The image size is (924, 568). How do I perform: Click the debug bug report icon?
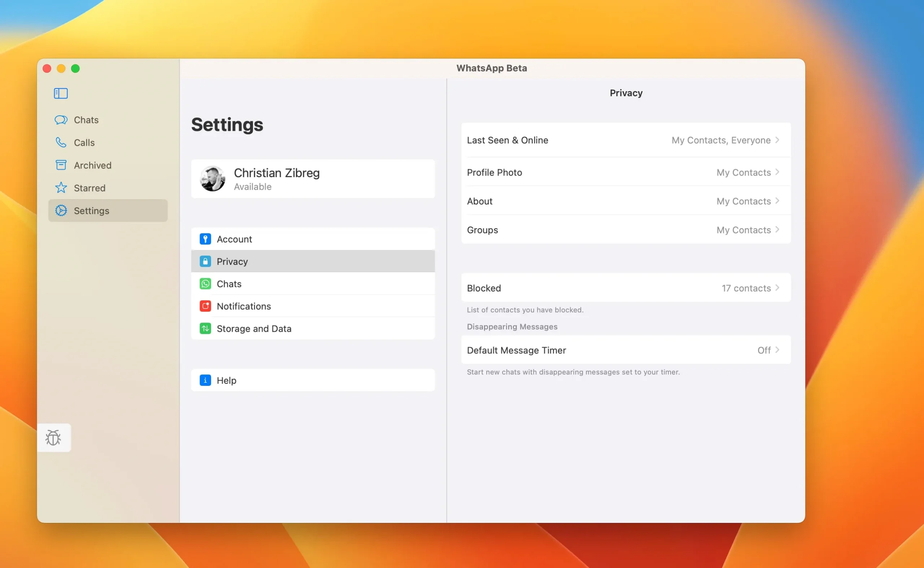click(53, 437)
